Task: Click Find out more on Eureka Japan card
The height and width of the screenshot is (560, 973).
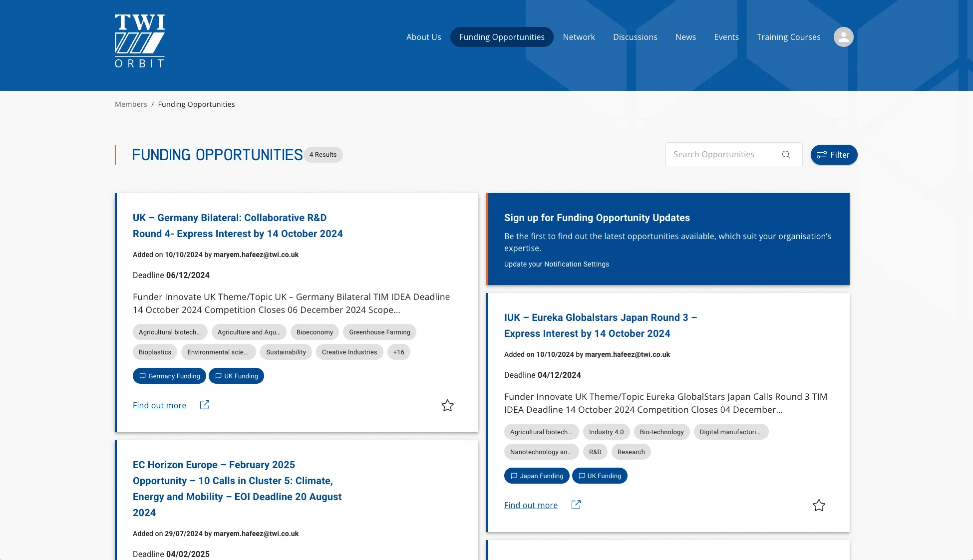Action: pyautogui.click(x=531, y=505)
